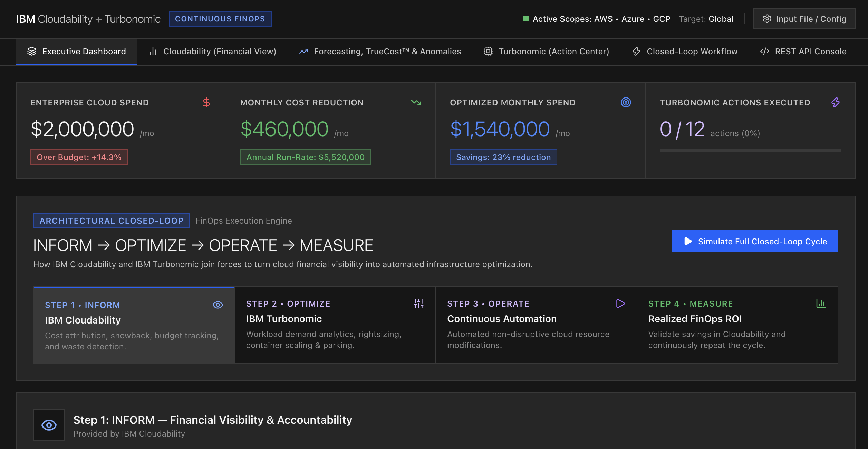Select the Step 1 Inform IBM Cloudability card

[x=134, y=325]
